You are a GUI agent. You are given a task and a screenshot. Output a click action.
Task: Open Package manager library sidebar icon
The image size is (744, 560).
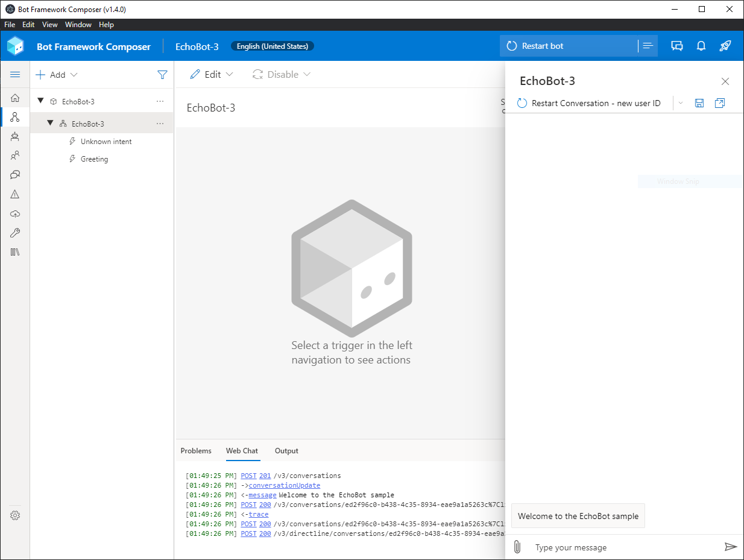tap(15, 252)
